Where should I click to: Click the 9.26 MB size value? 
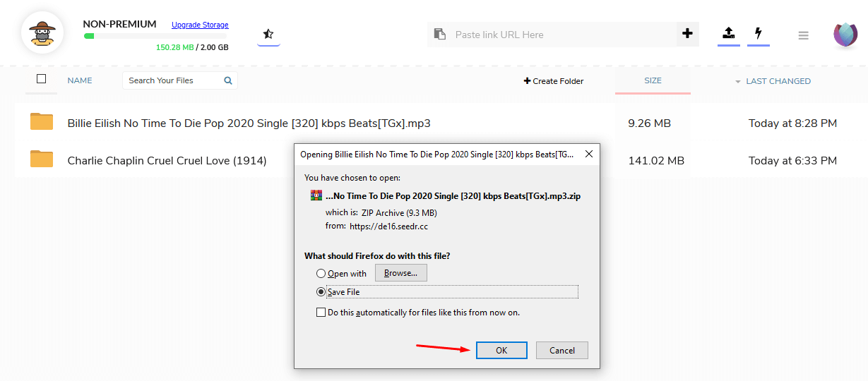click(x=649, y=123)
